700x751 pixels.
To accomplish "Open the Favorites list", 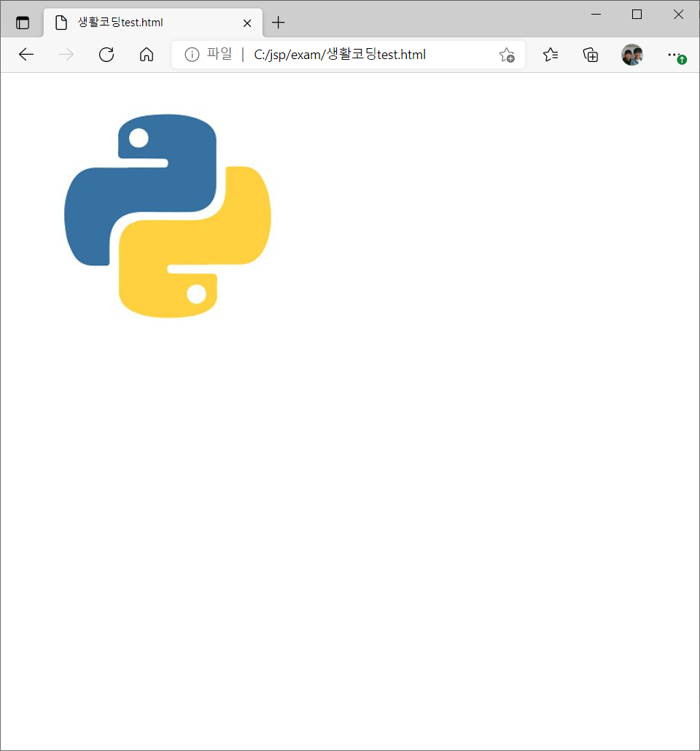I will pos(551,55).
